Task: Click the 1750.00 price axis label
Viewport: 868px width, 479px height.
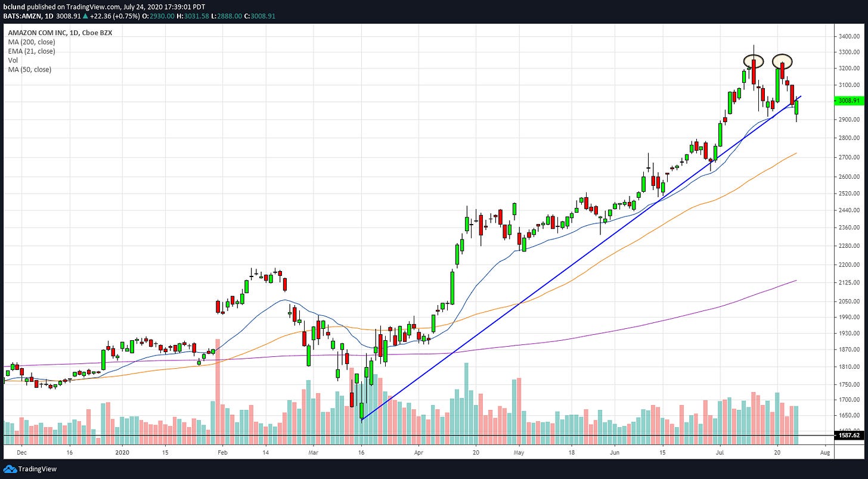Action: coord(849,385)
